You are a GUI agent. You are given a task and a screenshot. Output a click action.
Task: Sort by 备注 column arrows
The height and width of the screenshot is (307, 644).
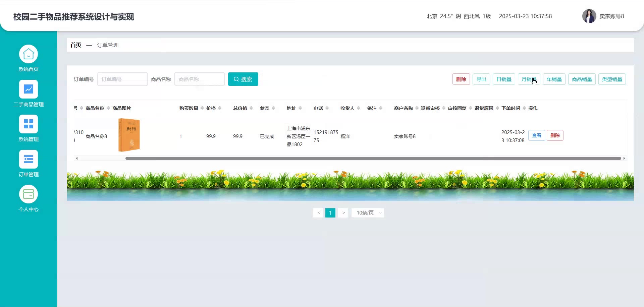381,108
